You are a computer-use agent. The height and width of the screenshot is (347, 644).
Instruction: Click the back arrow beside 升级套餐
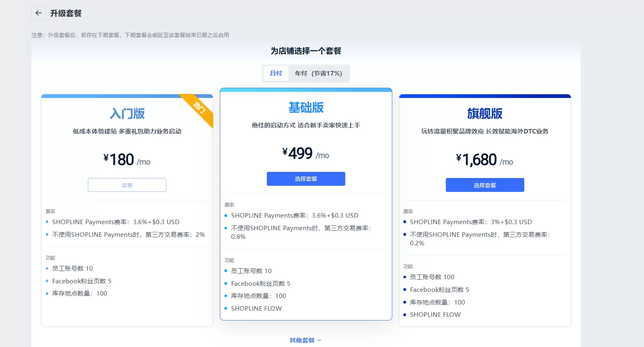[38, 13]
